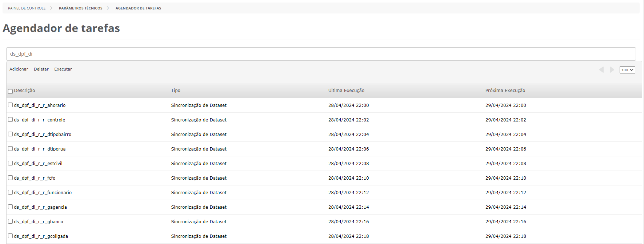Run tasks with the Executar button
Screen dimensions: 644x244
tap(63, 69)
